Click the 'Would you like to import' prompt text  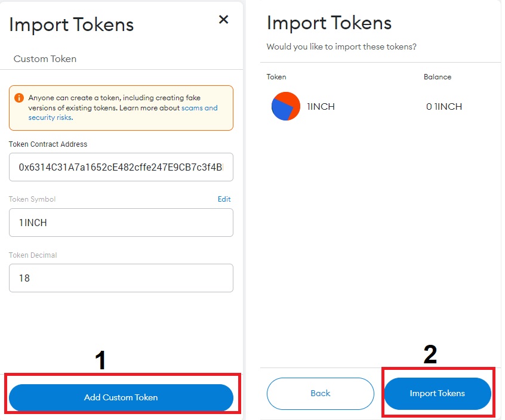[x=341, y=47]
